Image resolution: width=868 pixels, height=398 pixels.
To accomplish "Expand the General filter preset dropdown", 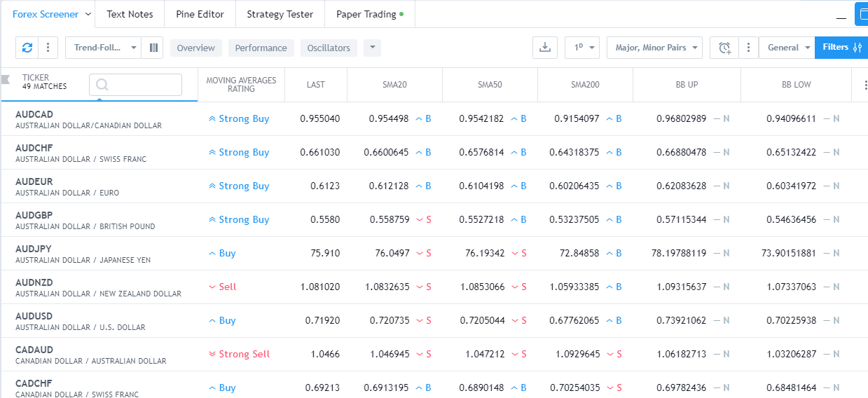I will pyautogui.click(x=787, y=48).
